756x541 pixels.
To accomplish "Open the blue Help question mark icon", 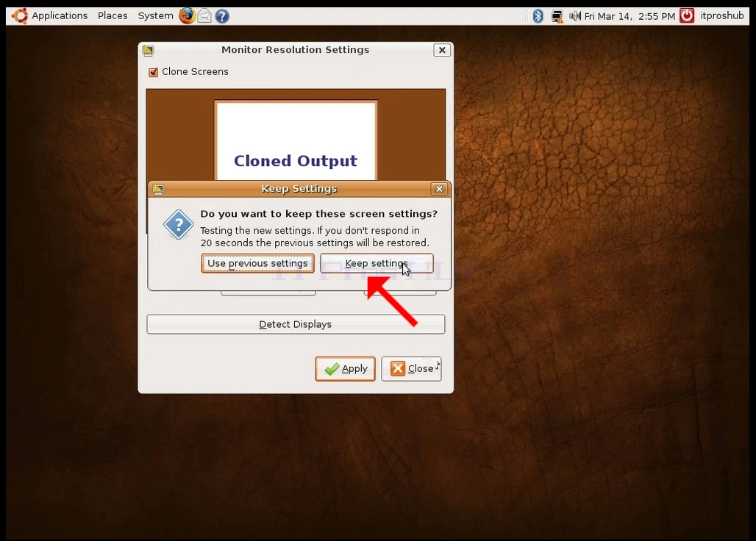I will (x=222, y=16).
